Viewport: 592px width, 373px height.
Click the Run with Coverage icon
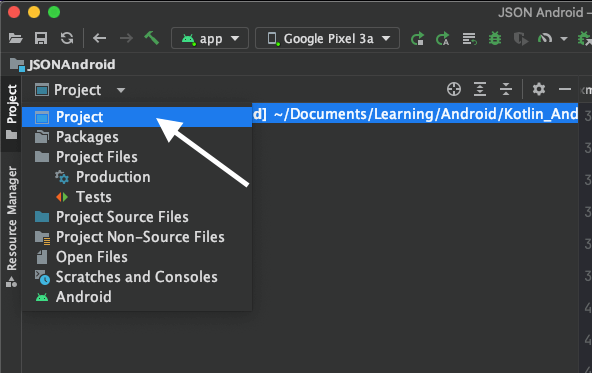pos(521,39)
